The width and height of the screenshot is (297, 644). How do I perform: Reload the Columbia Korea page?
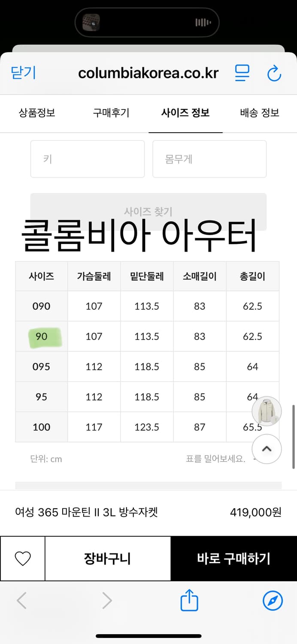(274, 73)
